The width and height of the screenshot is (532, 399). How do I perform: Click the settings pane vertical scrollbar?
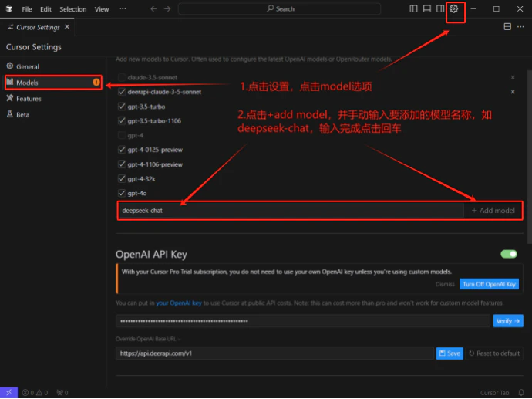pos(529,156)
